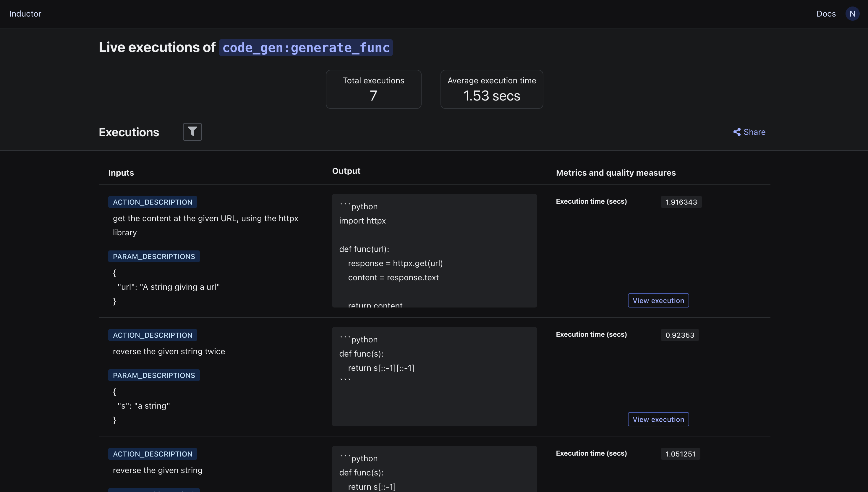This screenshot has height=492, width=868.
Task: Click the 1.051251 execution time value
Action: coord(680,454)
